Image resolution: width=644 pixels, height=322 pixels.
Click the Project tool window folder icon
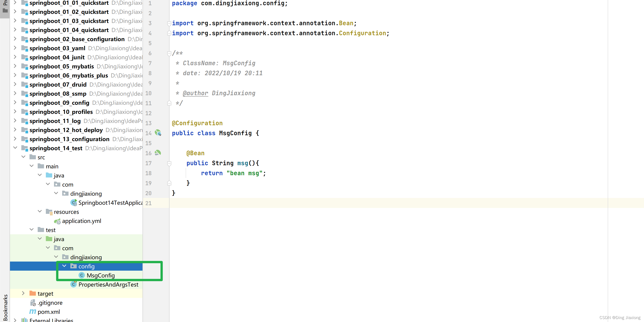click(5, 10)
